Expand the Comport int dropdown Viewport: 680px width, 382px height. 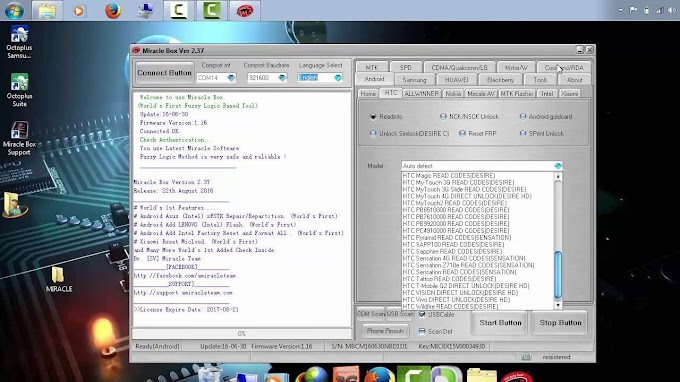point(231,78)
